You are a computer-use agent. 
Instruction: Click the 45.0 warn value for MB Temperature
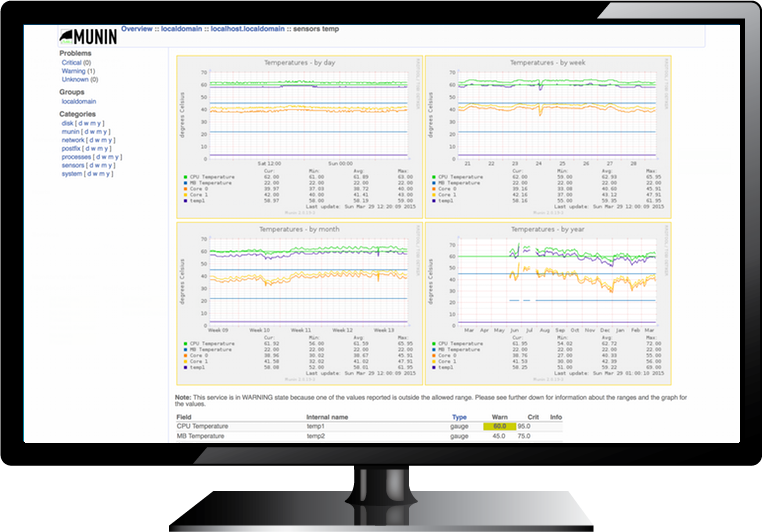coord(499,436)
